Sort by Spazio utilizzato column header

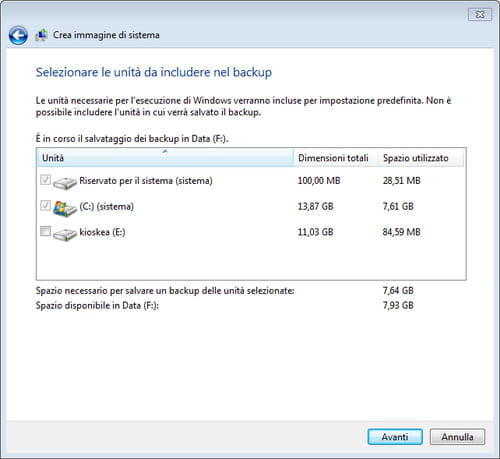pyautogui.click(x=421, y=158)
